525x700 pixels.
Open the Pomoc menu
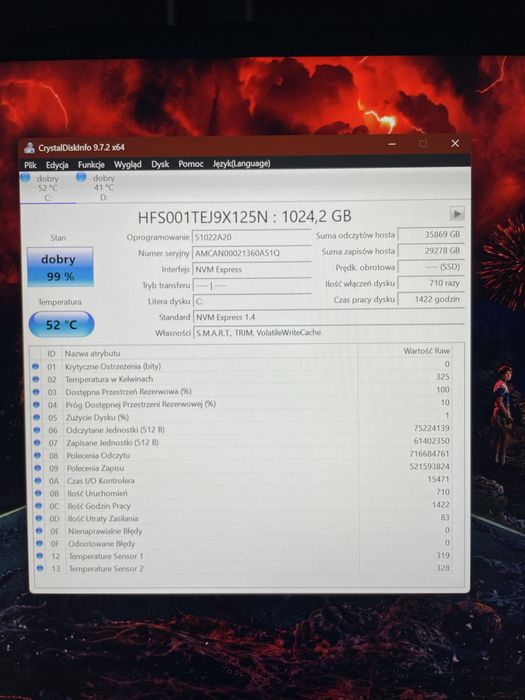tap(191, 164)
